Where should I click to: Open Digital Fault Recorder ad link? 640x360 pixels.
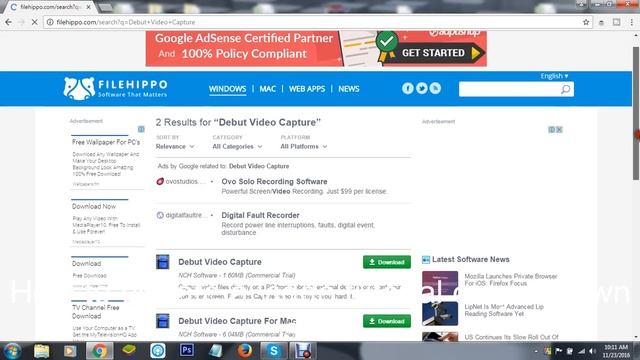point(260,215)
